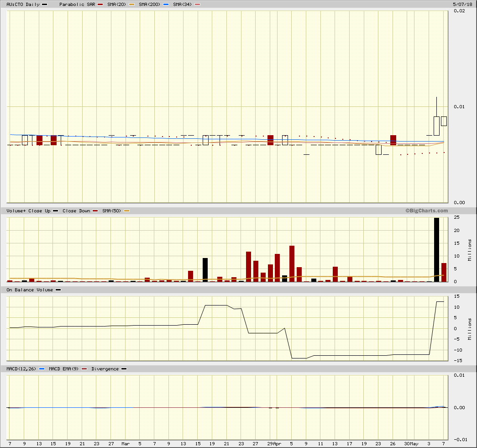Click the AU:CTO Daily chart title
Screen dimensions: 477x448
[x=23, y=4]
